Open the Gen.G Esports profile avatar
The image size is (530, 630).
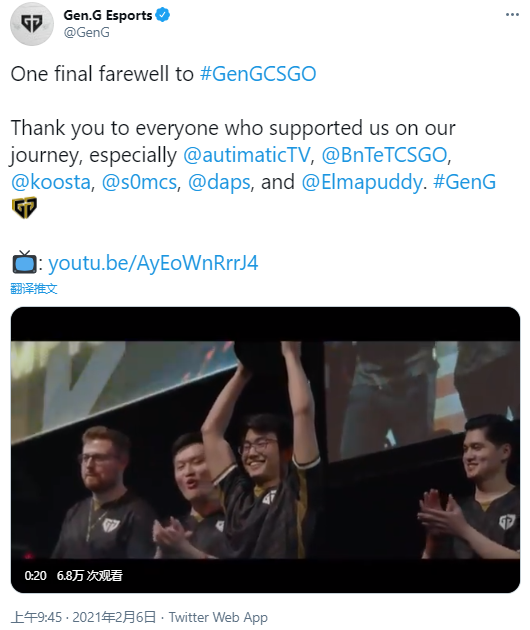[x=32, y=24]
